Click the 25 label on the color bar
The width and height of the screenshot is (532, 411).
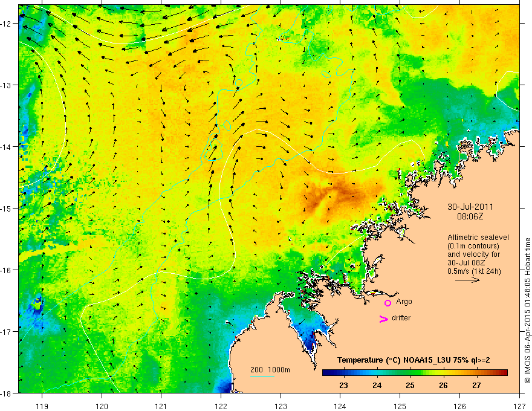coord(410,385)
